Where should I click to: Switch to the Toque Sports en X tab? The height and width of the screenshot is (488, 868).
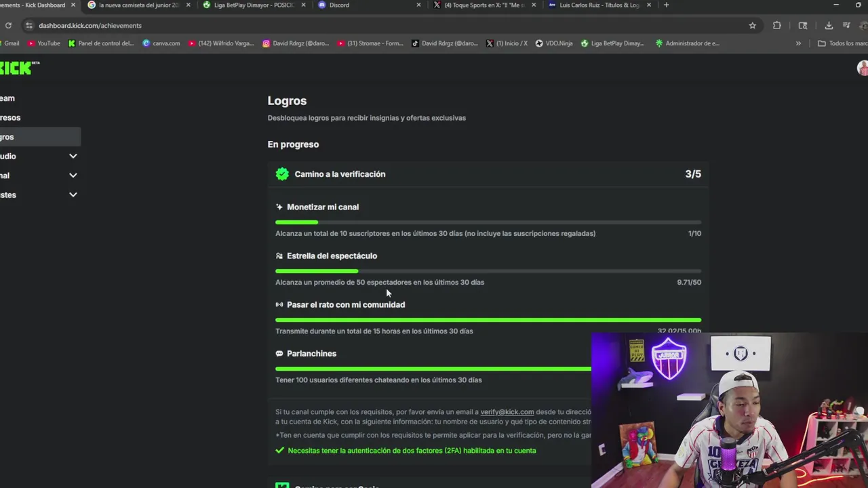(x=484, y=5)
